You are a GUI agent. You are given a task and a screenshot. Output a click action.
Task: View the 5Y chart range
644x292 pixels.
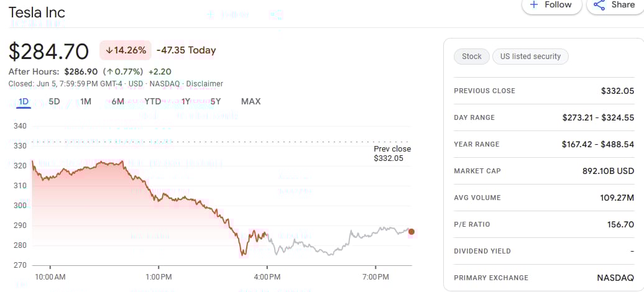tap(216, 101)
